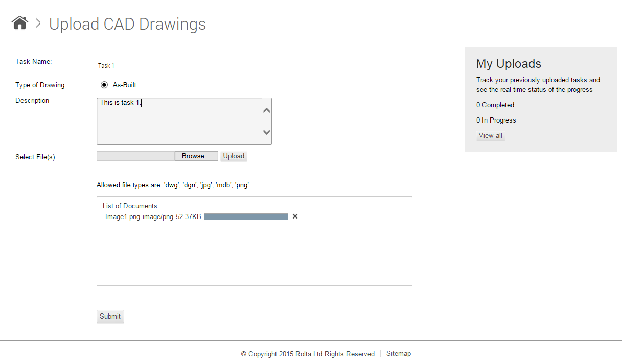Open the Sitemap link in the footer
This screenshot has height=364, width=622.
click(398, 354)
